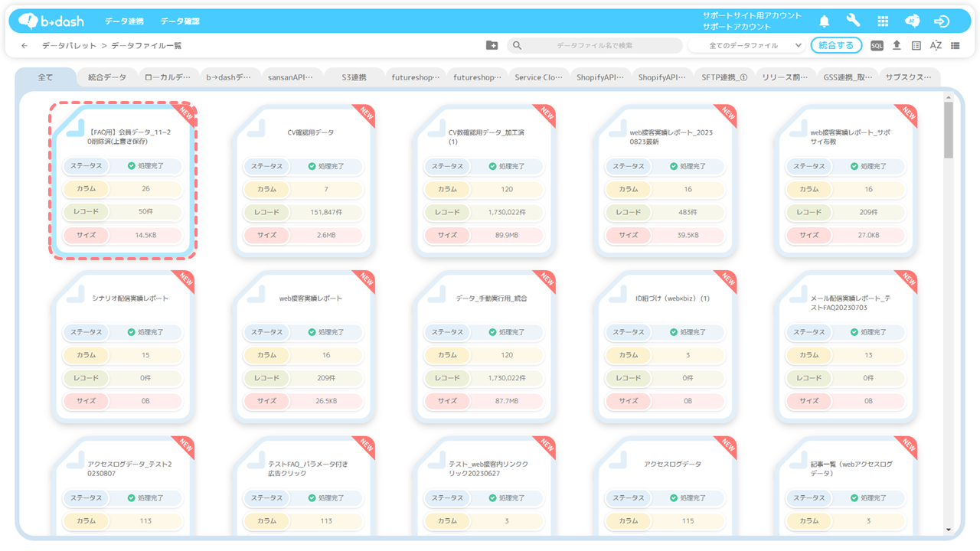The width and height of the screenshot is (980, 551).
Task: Switch to the SFTP連携_① tab
Action: [x=724, y=77]
